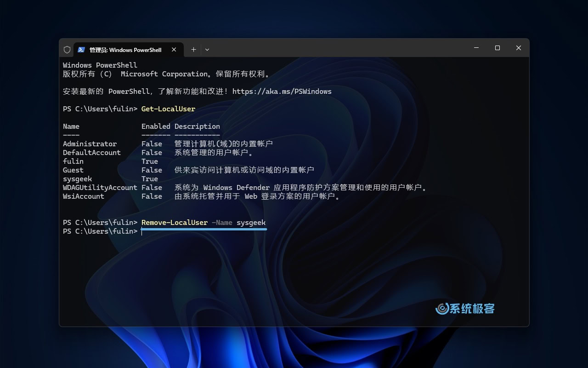The width and height of the screenshot is (588, 368).
Task: Maximize the terminal window
Action: tap(498, 48)
